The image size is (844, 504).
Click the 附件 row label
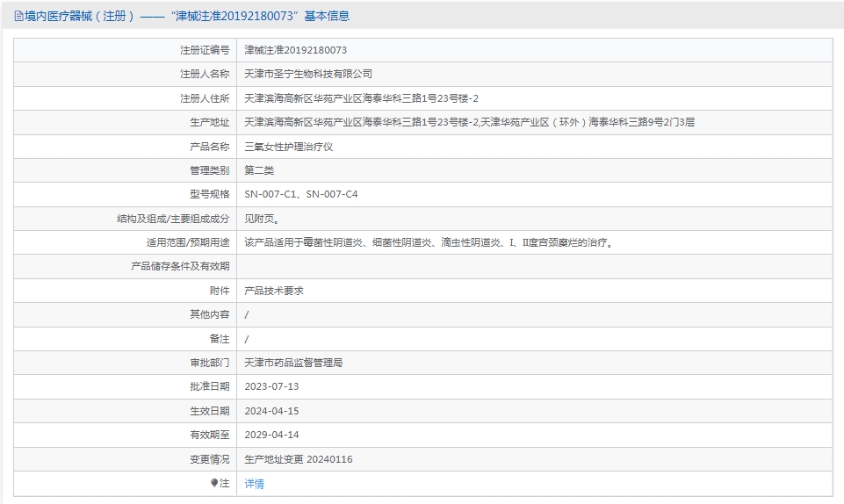coord(220,291)
